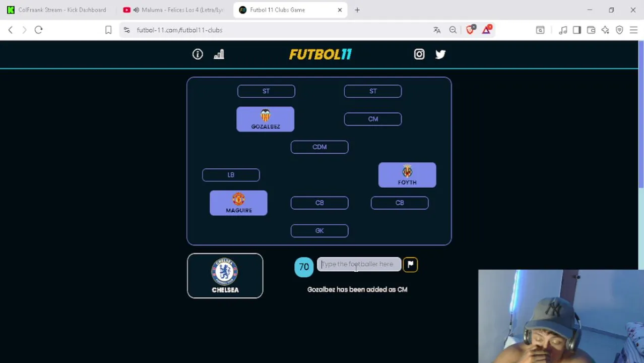Open the statistics bar chart icon
Screen dimensions: 644x363
(219, 54)
